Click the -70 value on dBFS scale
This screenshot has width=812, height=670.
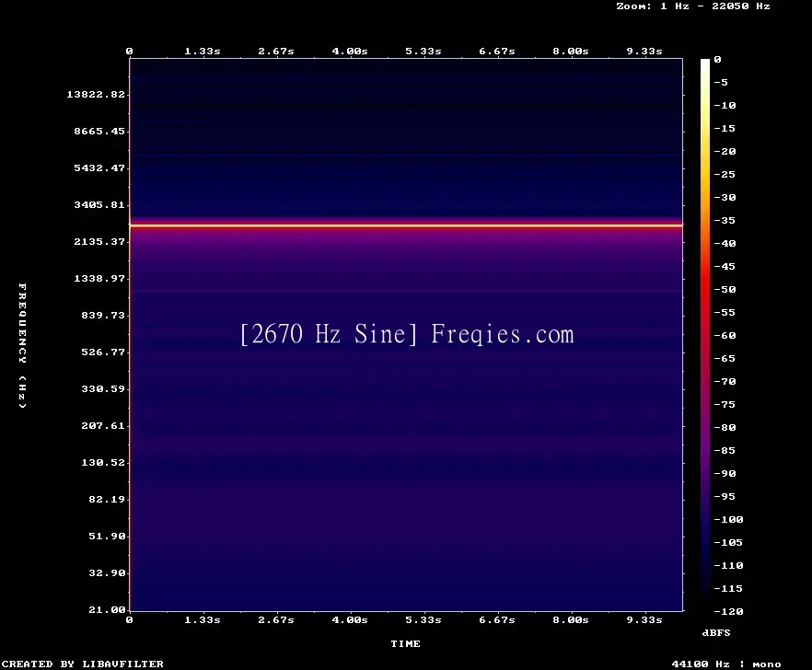(x=725, y=382)
